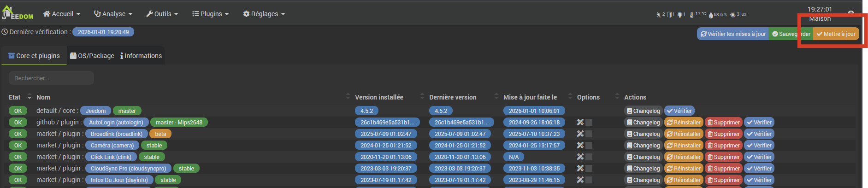The width and height of the screenshot is (868, 188).
Task: Open the light summary icon showing 1
Action: point(681,15)
